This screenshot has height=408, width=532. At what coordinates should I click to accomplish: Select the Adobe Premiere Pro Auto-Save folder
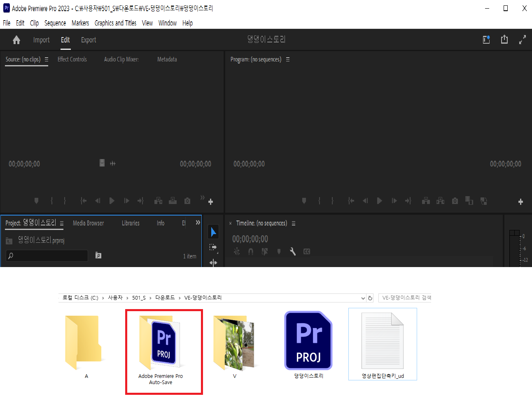(161, 350)
